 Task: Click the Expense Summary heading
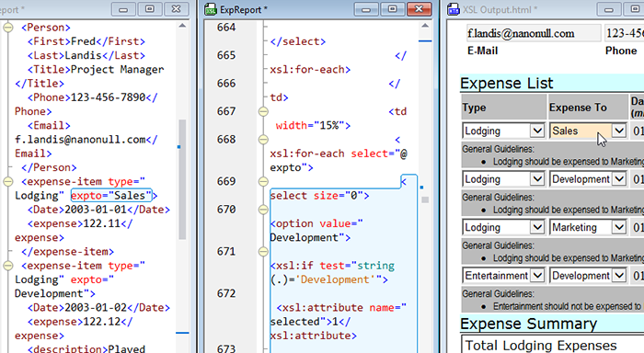pyautogui.click(x=529, y=324)
